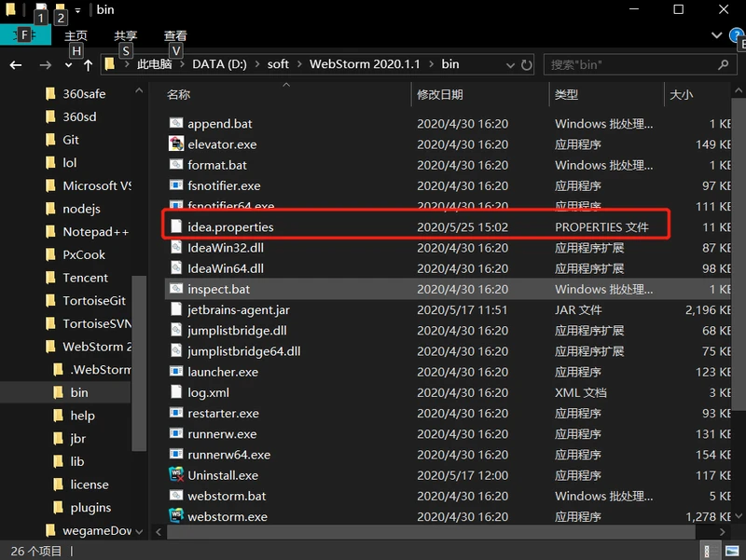The width and height of the screenshot is (746, 560).
Task: Expand the ribbon with the chevron
Action: pos(716,35)
